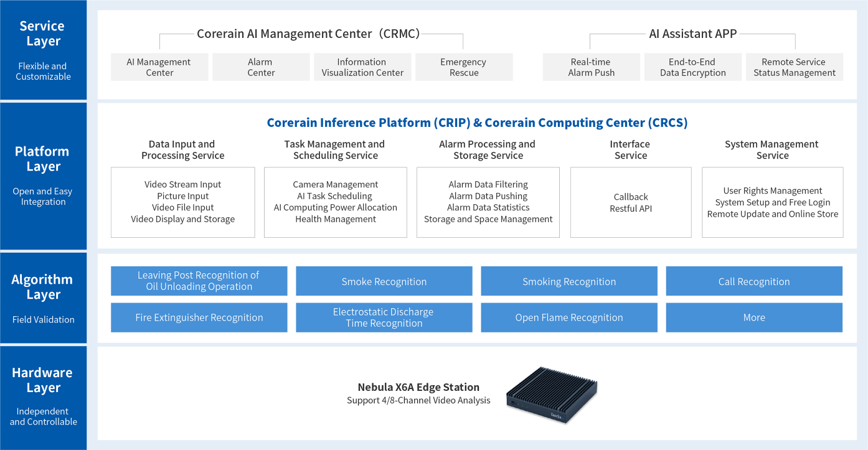Select the Call Recognition tile
Viewport: 868px width, 450px height.
754,281
